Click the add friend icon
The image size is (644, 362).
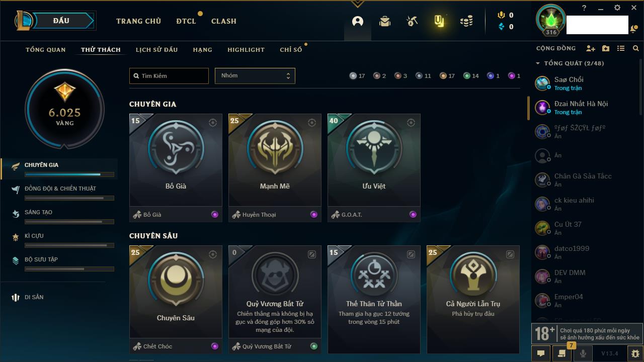[591, 48]
